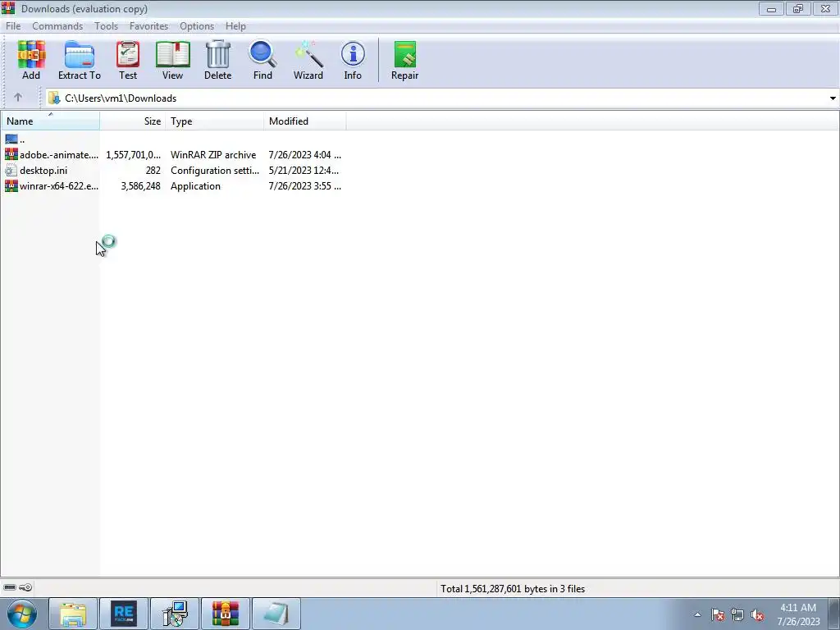The image size is (840, 630).
Task: Go up one folder level arrow
Action: click(18, 98)
